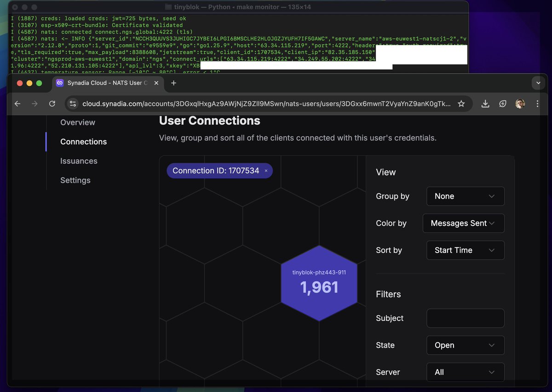Open the tab search chevron
The image size is (552, 392).
538,83
